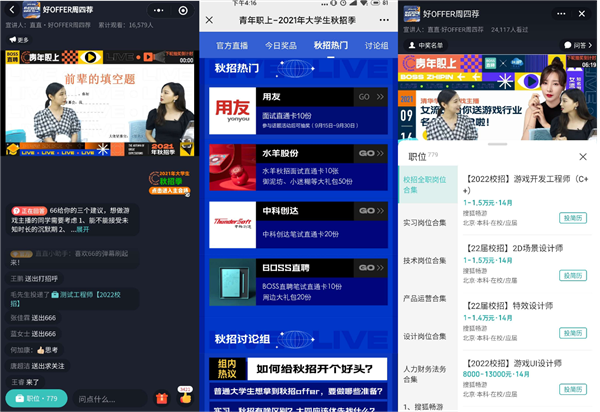Switch to 今日奖品 tab
Screen dimensions: 600x412
click(281, 46)
